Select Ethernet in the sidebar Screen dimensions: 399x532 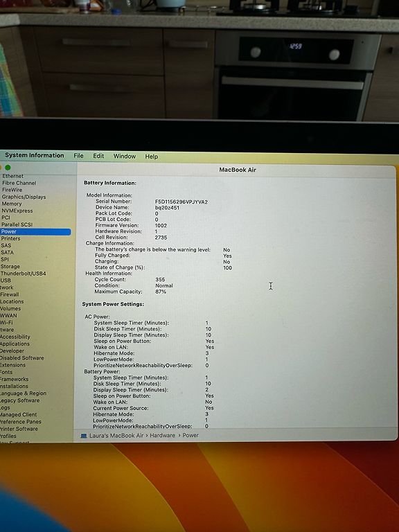point(13,176)
